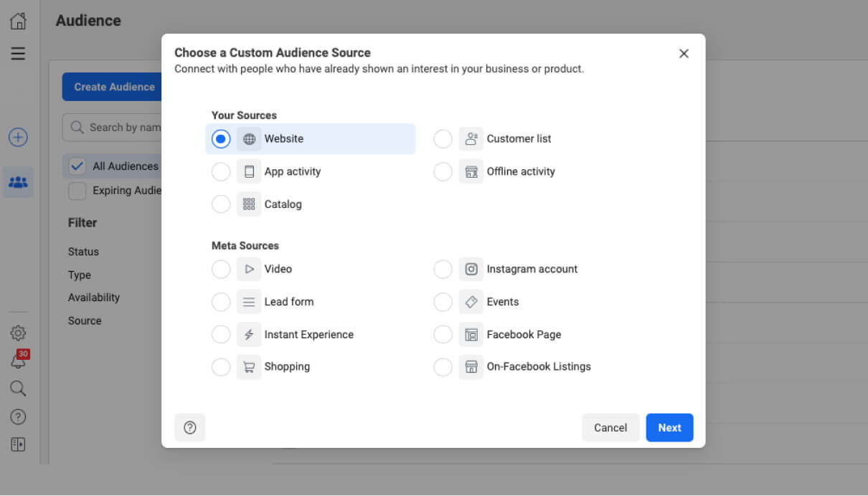Click the globe icon beside Website
The image size is (868, 496).
249,139
